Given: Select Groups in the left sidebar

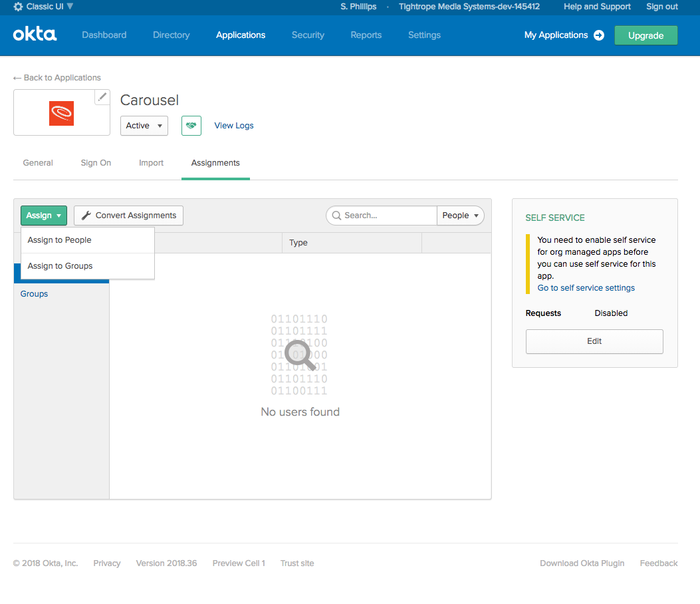Looking at the screenshot, I should click(35, 293).
